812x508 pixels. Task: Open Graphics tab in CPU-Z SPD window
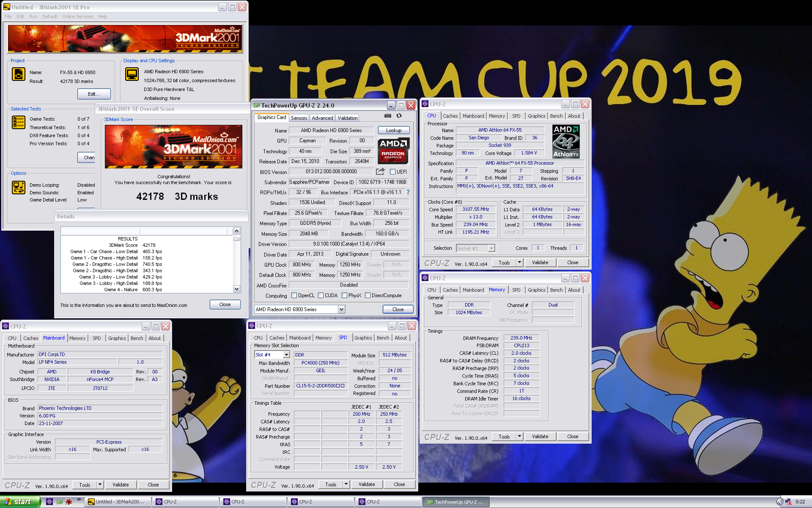coord(363,338)
